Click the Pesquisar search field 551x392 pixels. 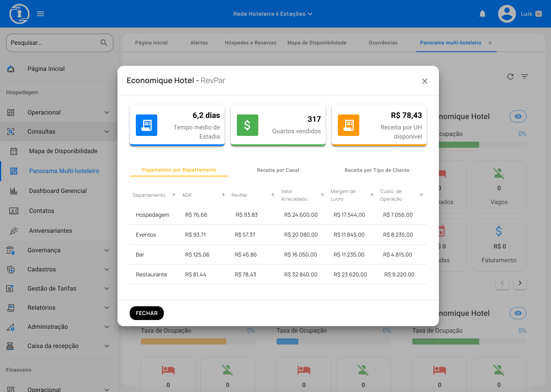53,43
